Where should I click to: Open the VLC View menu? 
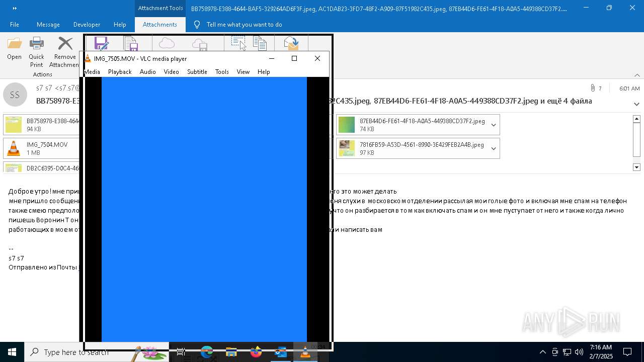[243, 71]
